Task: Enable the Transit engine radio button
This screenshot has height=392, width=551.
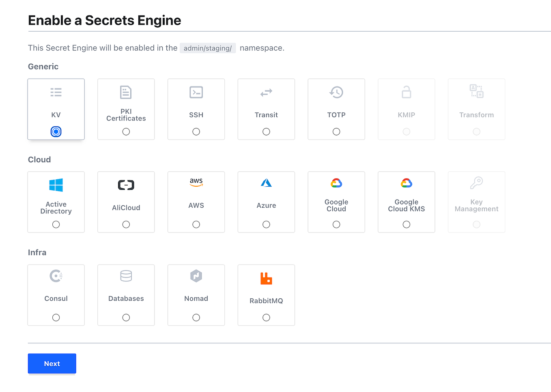Action: tap(266, 131)
